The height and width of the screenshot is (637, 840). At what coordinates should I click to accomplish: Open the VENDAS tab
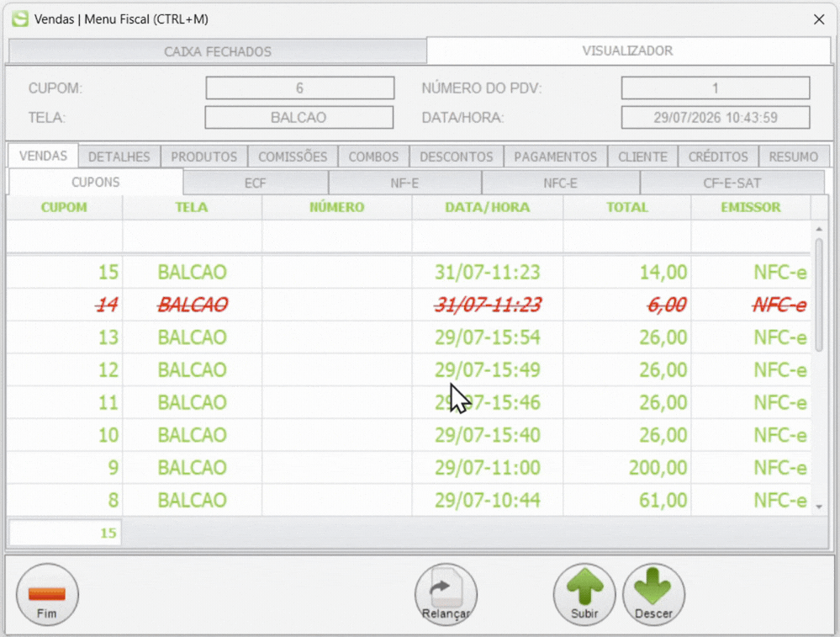pyautogui.click(x=44, y=156)
